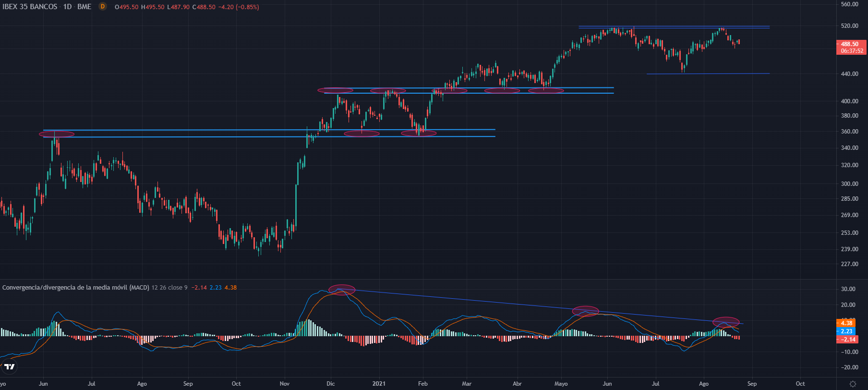Click the Jul label after 2021 on time axis

(x=655, y=384)
